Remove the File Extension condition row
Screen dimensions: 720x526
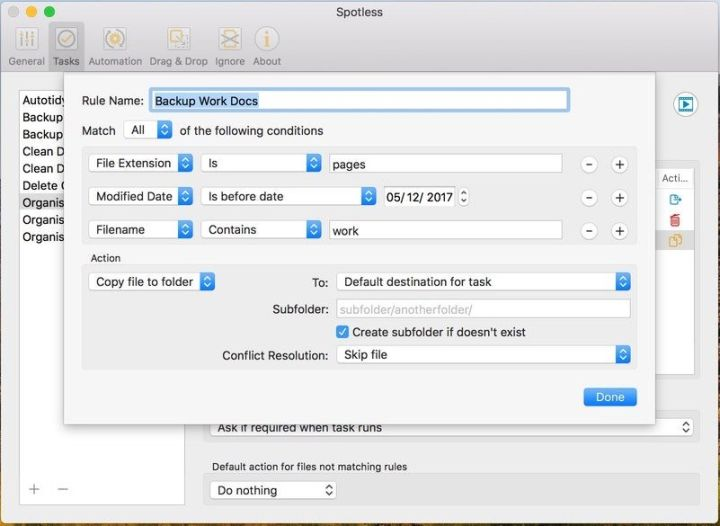point(589,164)
